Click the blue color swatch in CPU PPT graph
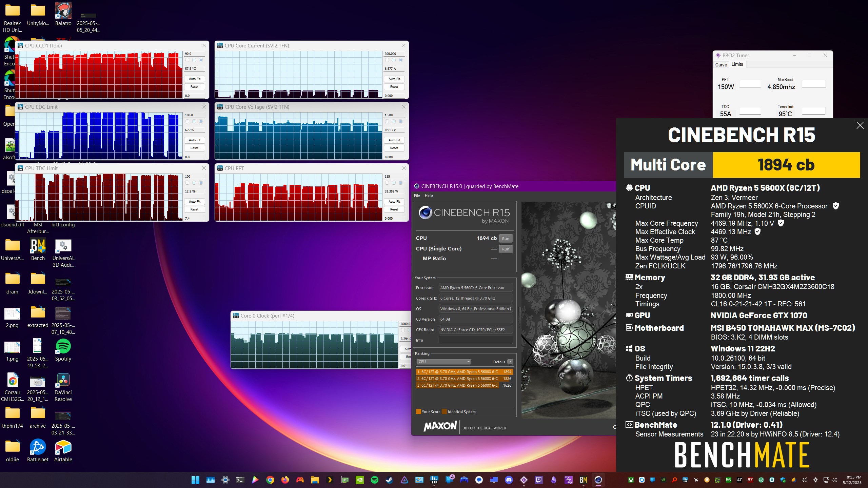Viewport: 868px width, 488px height. (400, 183)
